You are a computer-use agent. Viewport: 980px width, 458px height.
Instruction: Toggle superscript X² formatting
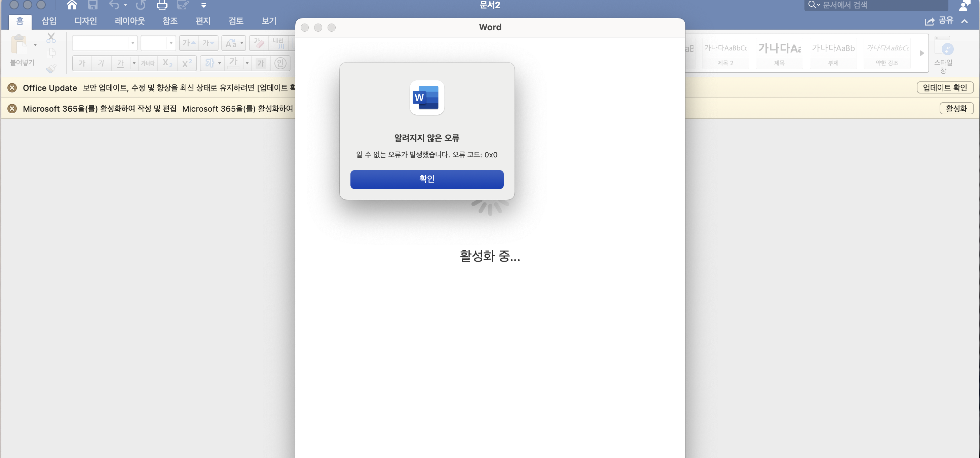coord(187,63)
